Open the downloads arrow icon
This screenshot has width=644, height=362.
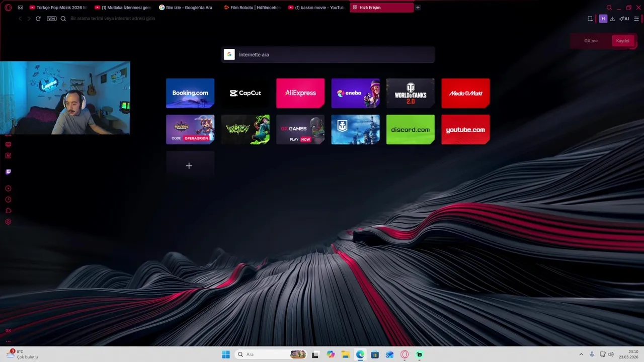coord(612,19)
